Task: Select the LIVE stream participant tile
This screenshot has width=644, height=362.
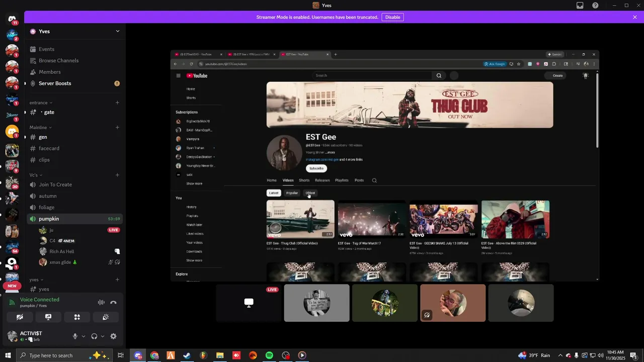Action: coord(249,303)
